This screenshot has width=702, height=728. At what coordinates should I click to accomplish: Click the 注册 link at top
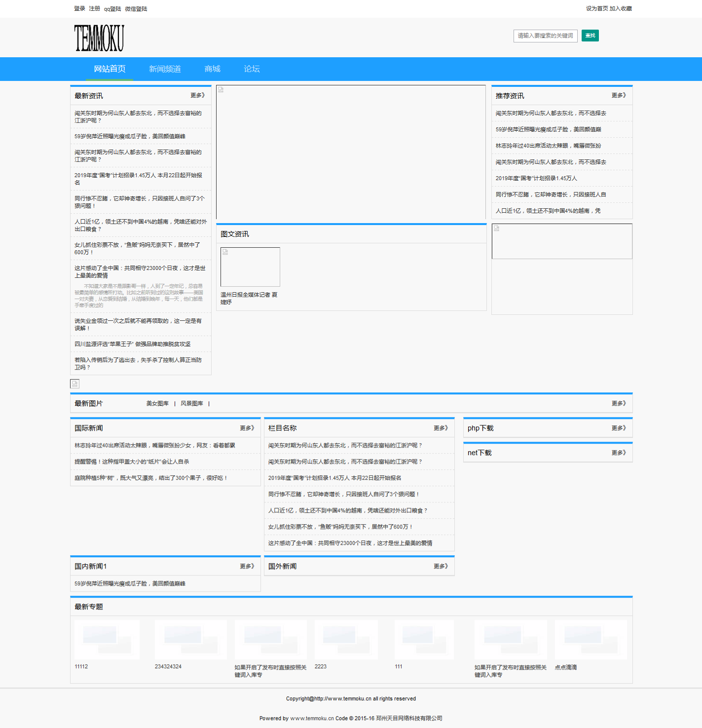[x=94, y=8]
